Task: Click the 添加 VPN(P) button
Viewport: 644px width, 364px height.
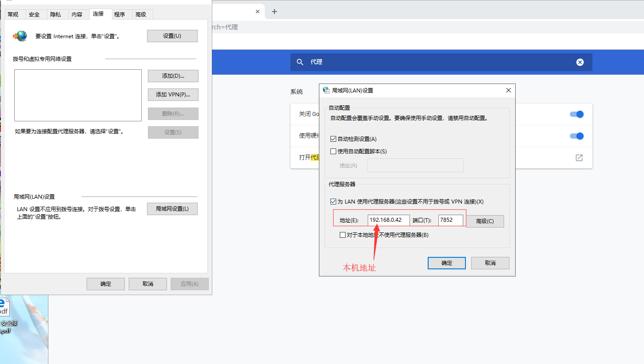Action: tap(173, 94)
